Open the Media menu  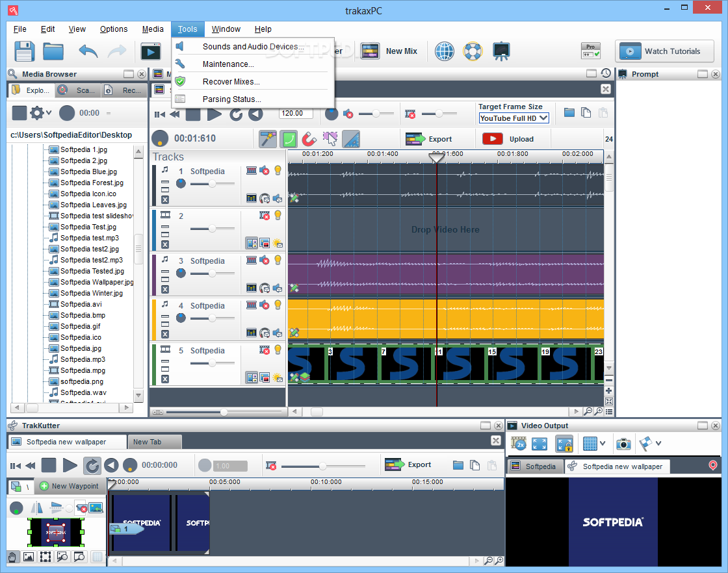(153, 29)
